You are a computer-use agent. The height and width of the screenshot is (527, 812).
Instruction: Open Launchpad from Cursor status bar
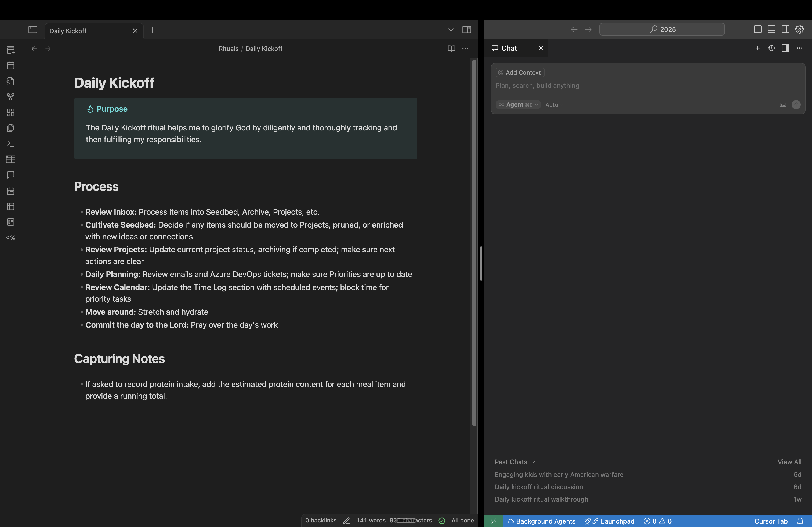609,521
